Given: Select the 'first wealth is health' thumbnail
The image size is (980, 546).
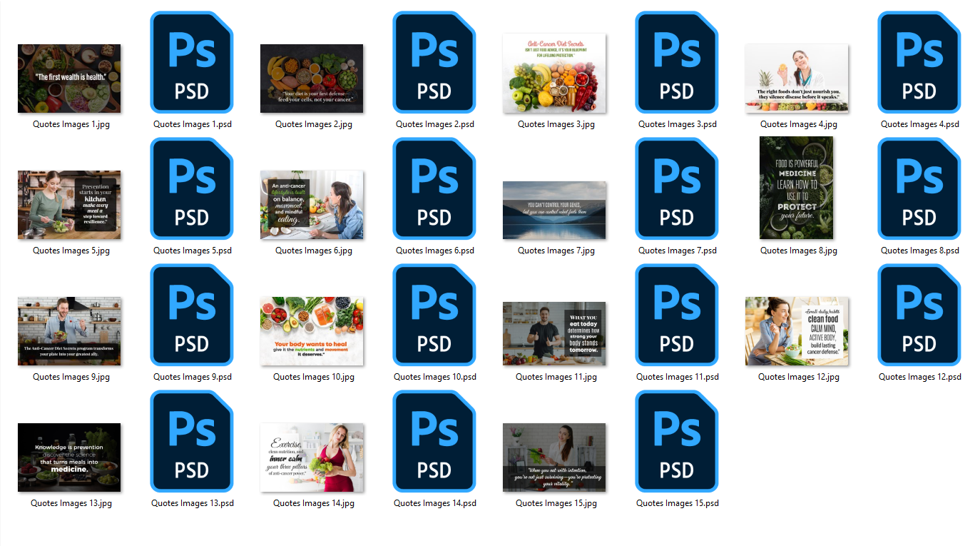Looking at the screenshot, I should (69, 79).
